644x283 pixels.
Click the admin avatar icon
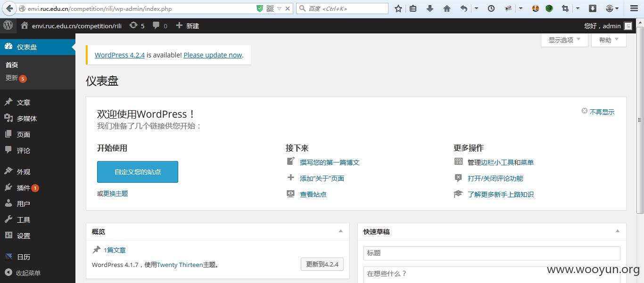628,26
